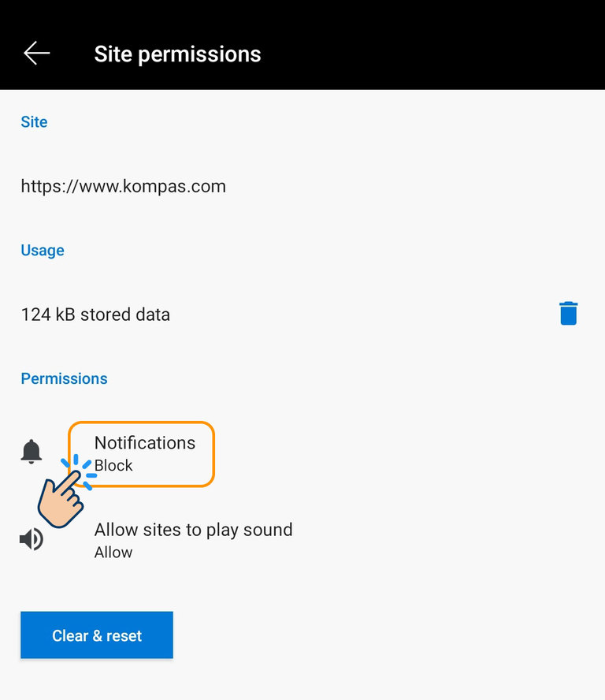
Task: Open Notifications options to pick a value
Action: tap(140, 454)
